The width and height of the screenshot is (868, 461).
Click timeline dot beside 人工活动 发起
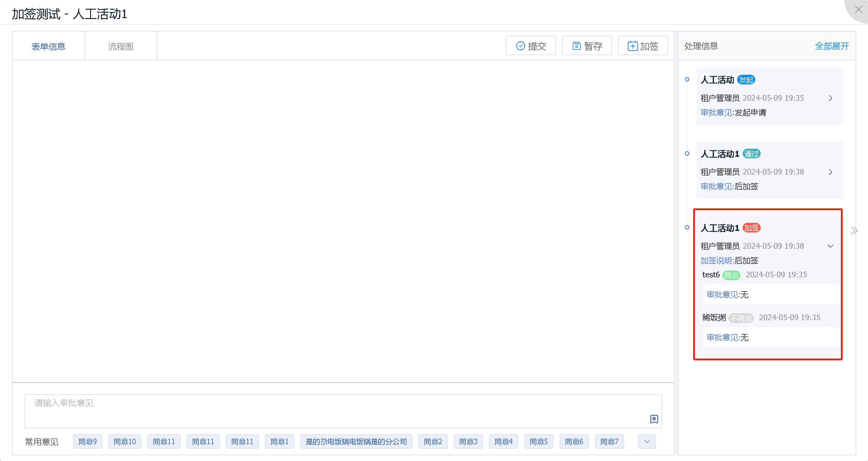[x=687, y=80]
